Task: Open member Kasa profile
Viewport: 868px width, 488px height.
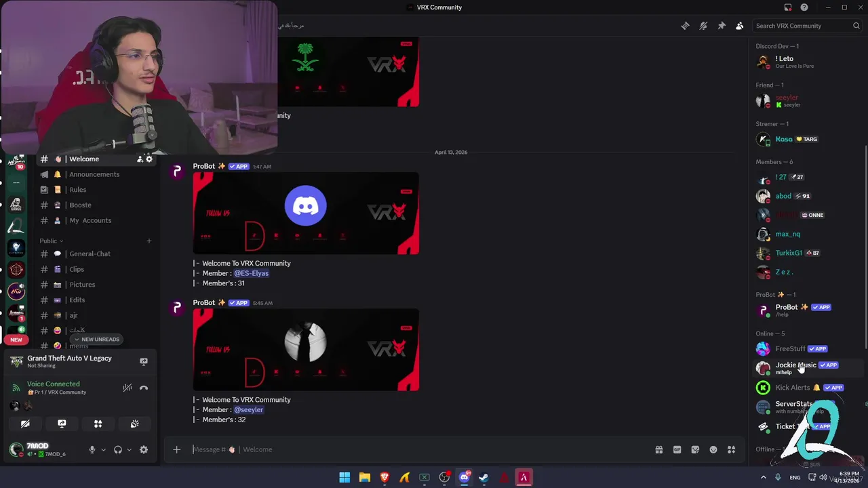Action: [807, 139]
